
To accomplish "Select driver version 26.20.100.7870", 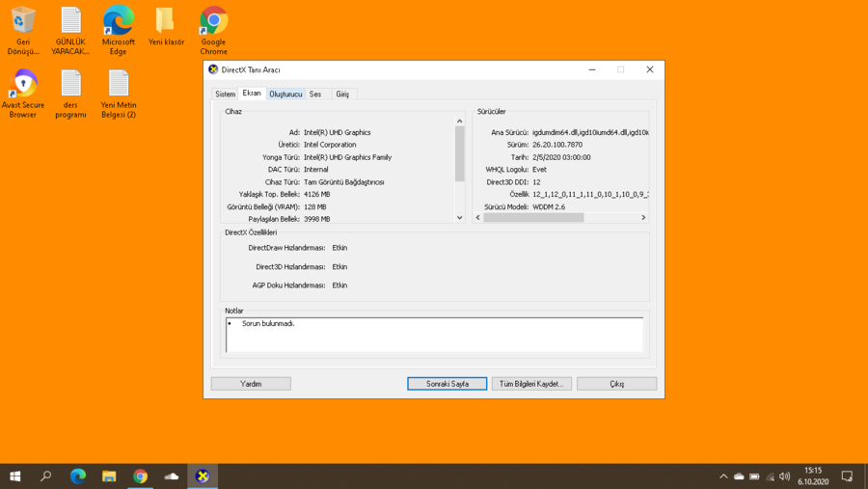I will [x=557, y=145].
